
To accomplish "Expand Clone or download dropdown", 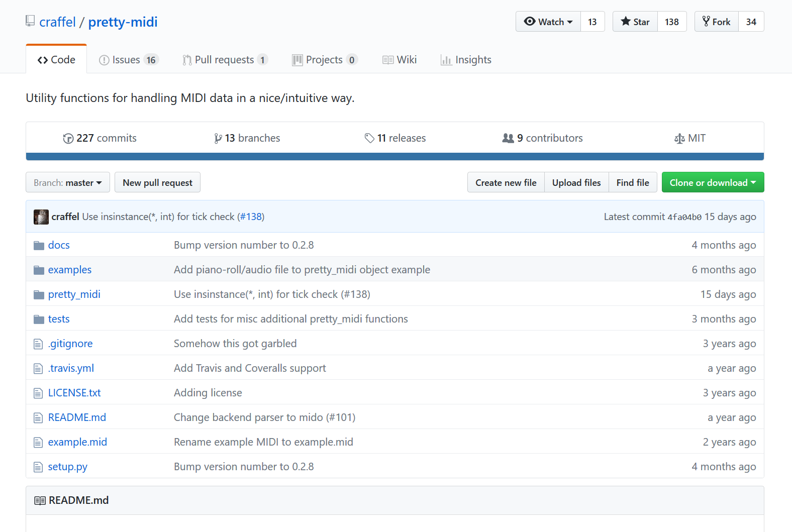I will tap(713, 182).
